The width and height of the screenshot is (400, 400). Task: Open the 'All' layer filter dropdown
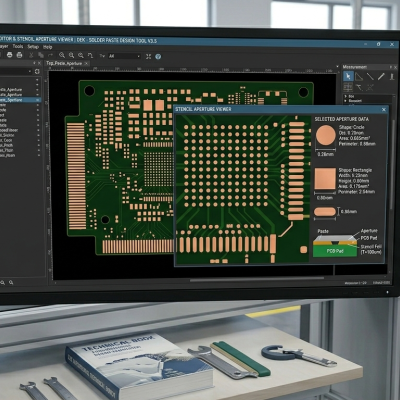click(x=124, y=56)
